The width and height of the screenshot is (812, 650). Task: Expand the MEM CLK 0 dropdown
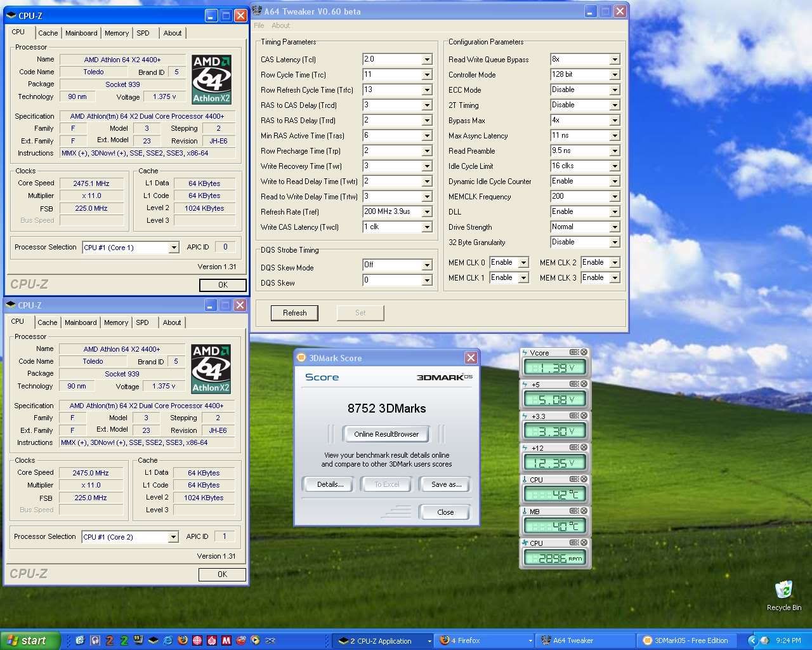[523, 263]
